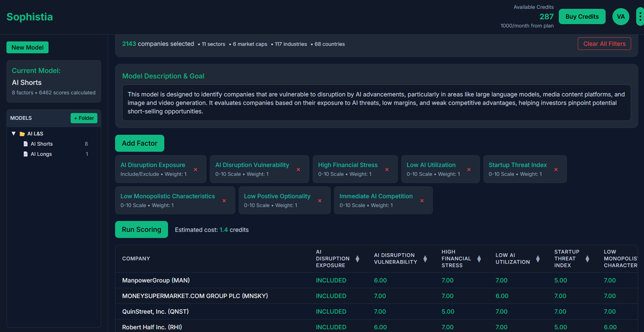This screenshot has height=332, width=644.
Task: Remove the Startup Threat Index factor
Action: pyautogui.click(x=556, y=169)
